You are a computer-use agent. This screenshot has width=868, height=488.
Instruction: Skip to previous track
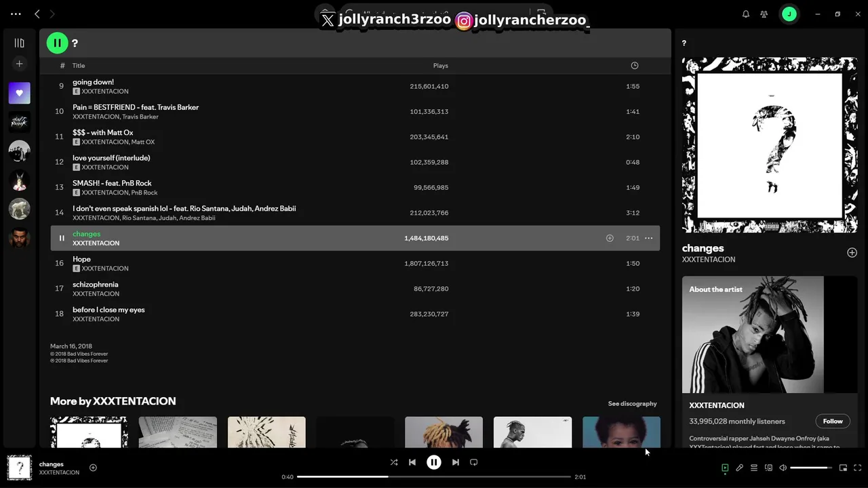(412, 462)
